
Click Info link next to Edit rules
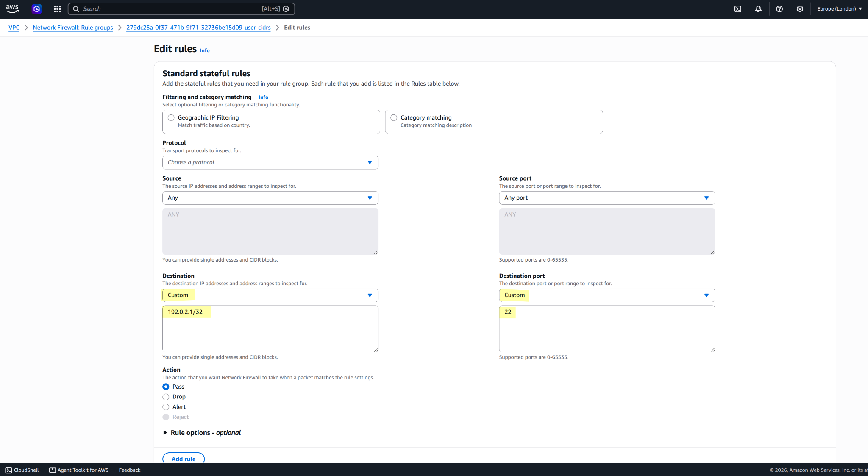pos(205,50)
